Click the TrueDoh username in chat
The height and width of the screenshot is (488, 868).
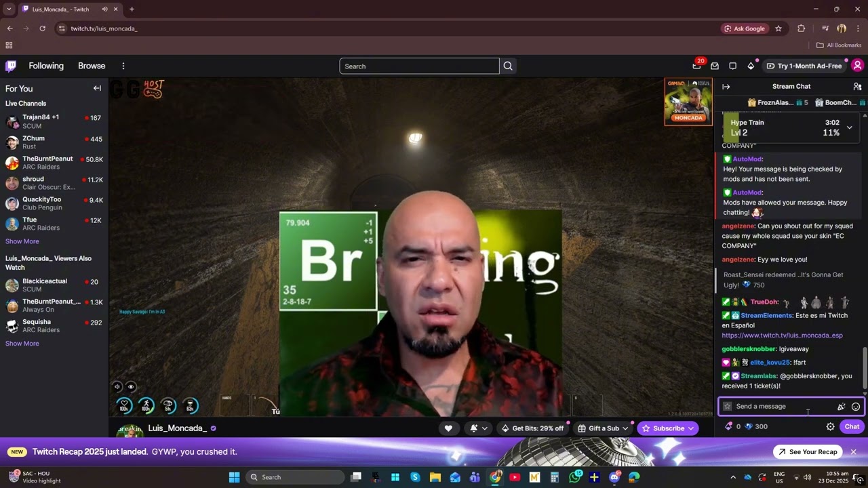click(764, 302)
